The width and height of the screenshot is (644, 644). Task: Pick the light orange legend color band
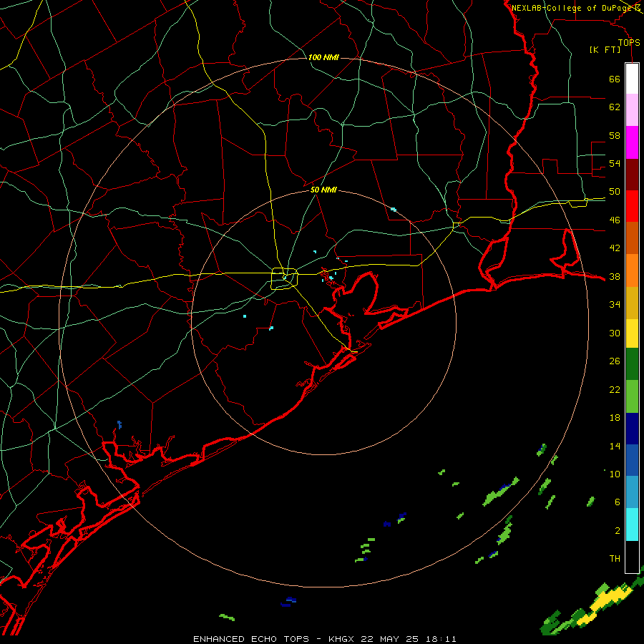click(x=632, y=270)
